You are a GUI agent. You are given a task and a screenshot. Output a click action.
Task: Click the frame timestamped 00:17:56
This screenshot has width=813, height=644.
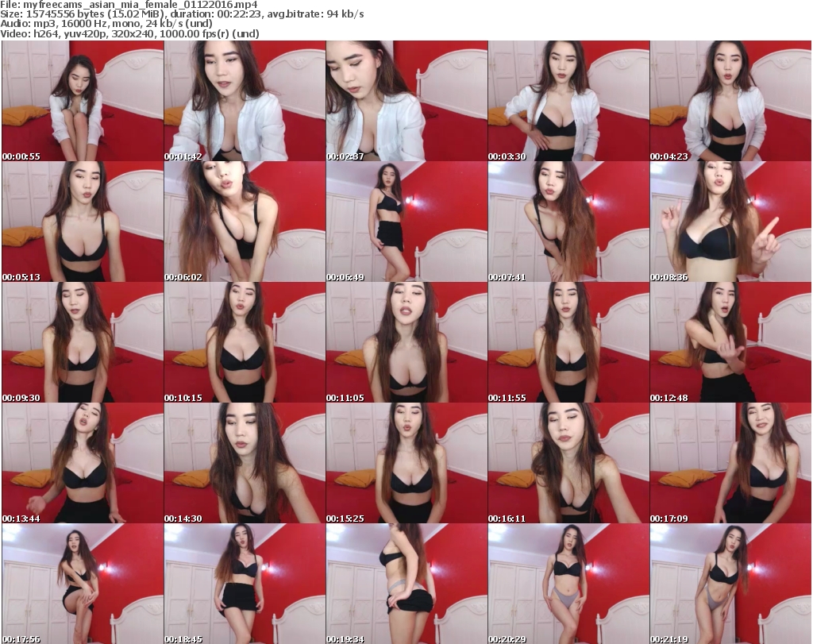[83, 584]
